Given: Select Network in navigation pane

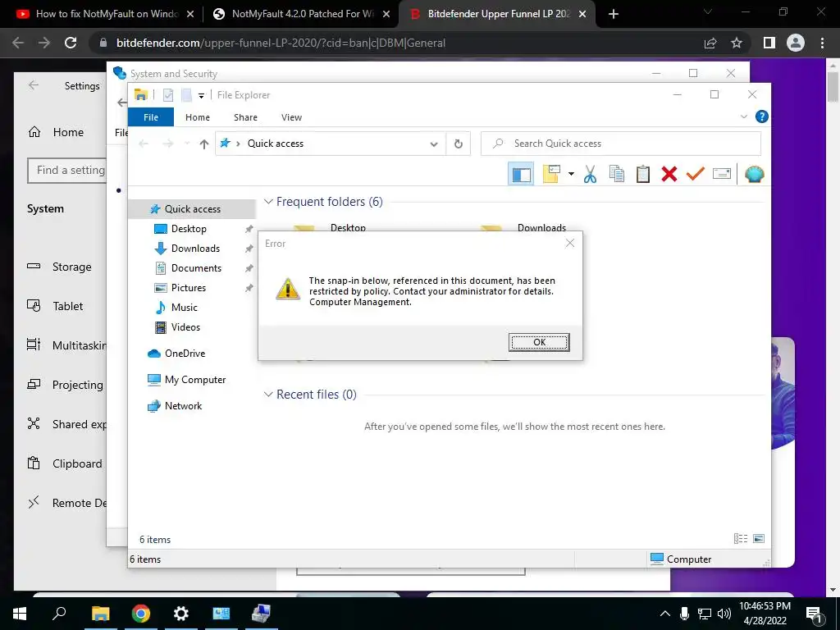Looking at the screenshot, I should 183,406.
